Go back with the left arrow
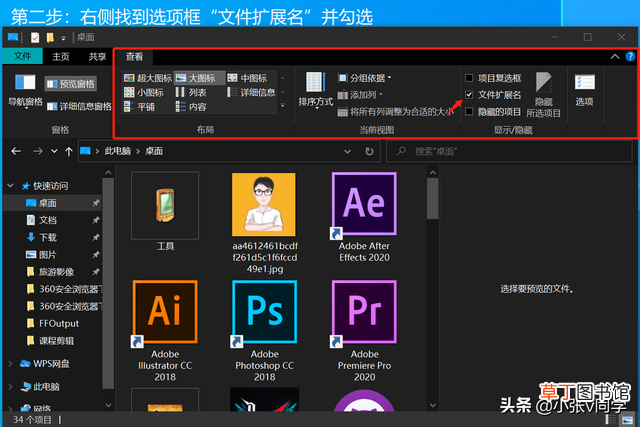Viewport: 640px width, 427px height. (x=16, y=151)
